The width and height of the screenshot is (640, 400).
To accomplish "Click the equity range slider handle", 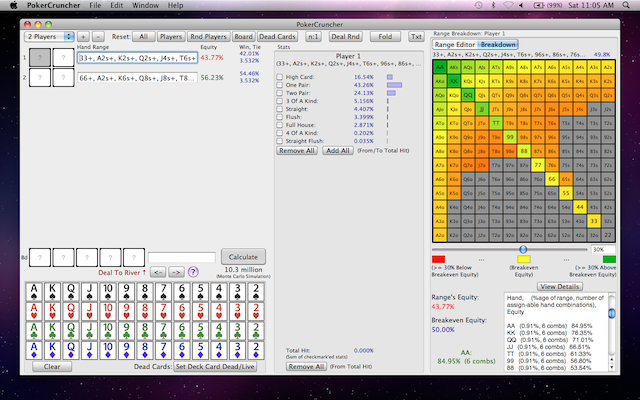I will pos(523,249).
